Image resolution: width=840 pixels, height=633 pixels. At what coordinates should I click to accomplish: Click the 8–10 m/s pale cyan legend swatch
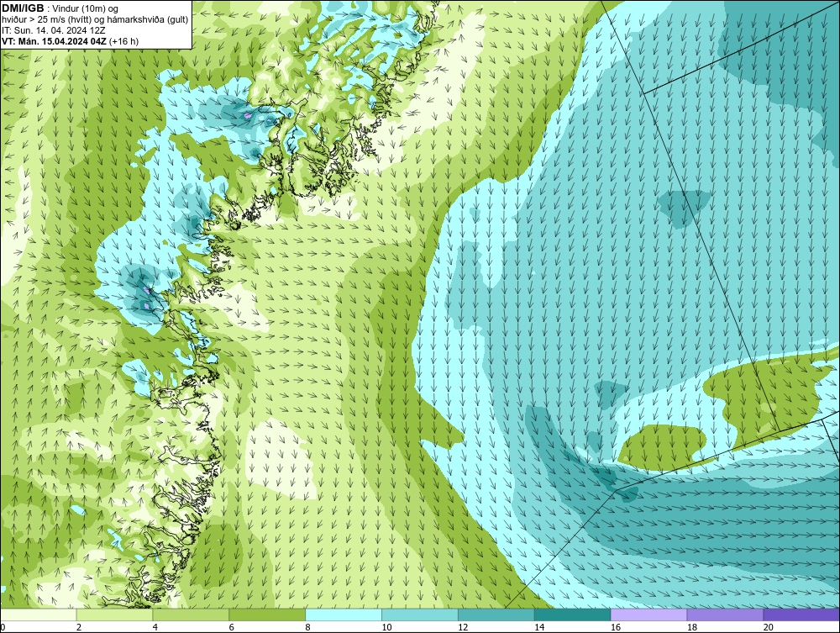[x=344, y=615]
